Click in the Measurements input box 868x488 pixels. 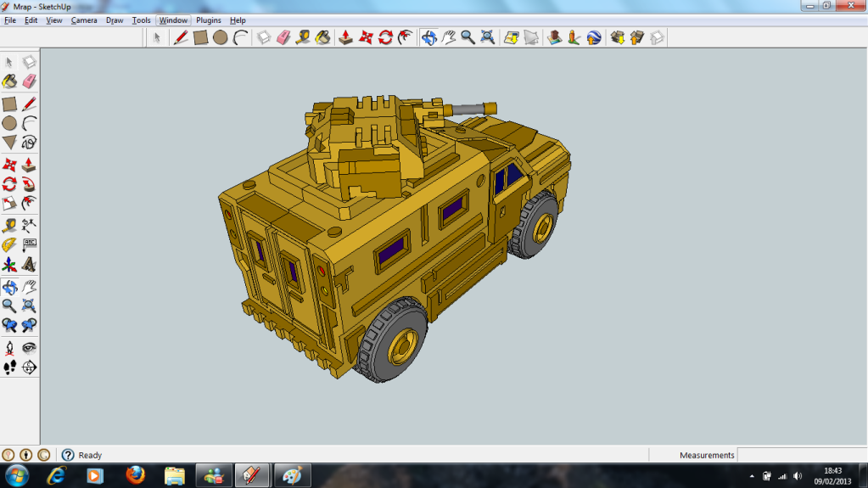[802, 455]
